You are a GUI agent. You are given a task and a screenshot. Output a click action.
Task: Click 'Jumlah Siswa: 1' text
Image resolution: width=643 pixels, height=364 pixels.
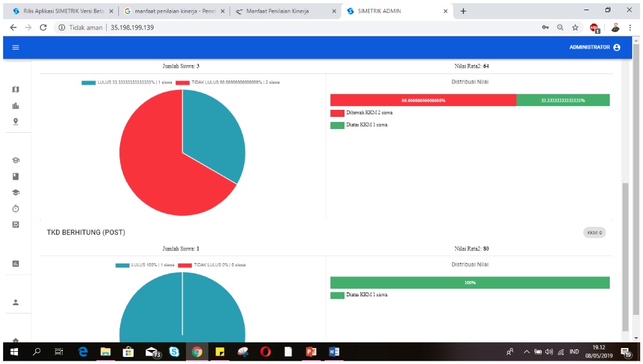(181, 249)
